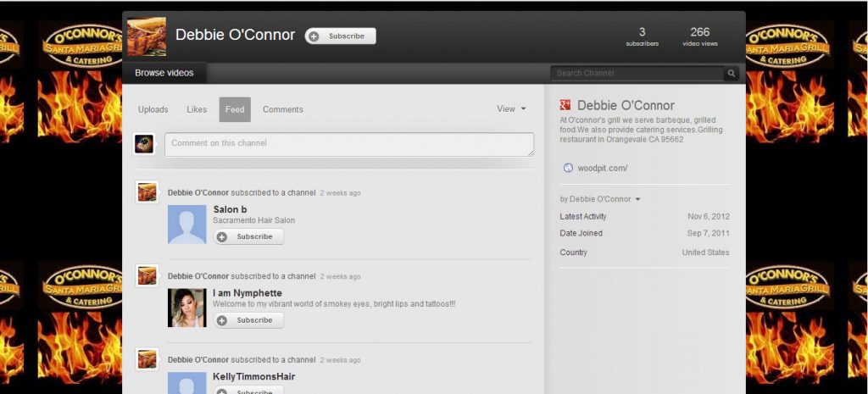The width and height of the screenshot is (868, 394).
Task: Click the channel description about O'connor's grill
Action: pos(641,130)
